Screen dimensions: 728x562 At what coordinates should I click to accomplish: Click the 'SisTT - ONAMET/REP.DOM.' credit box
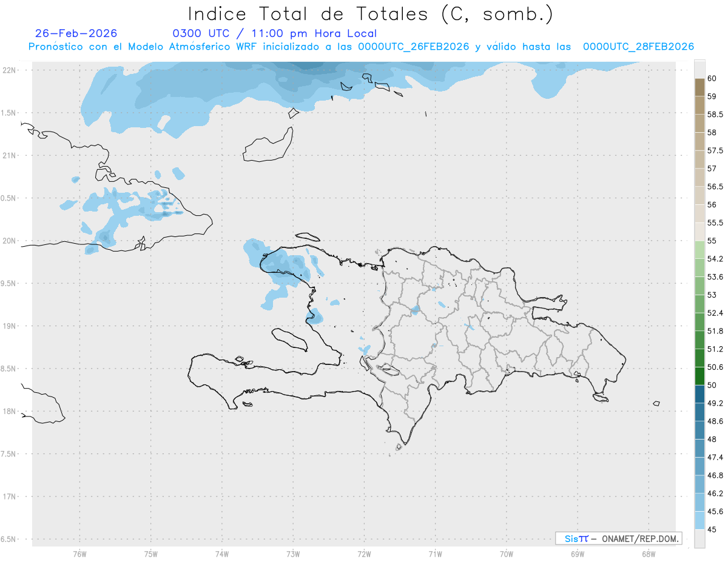click(618, 538)
